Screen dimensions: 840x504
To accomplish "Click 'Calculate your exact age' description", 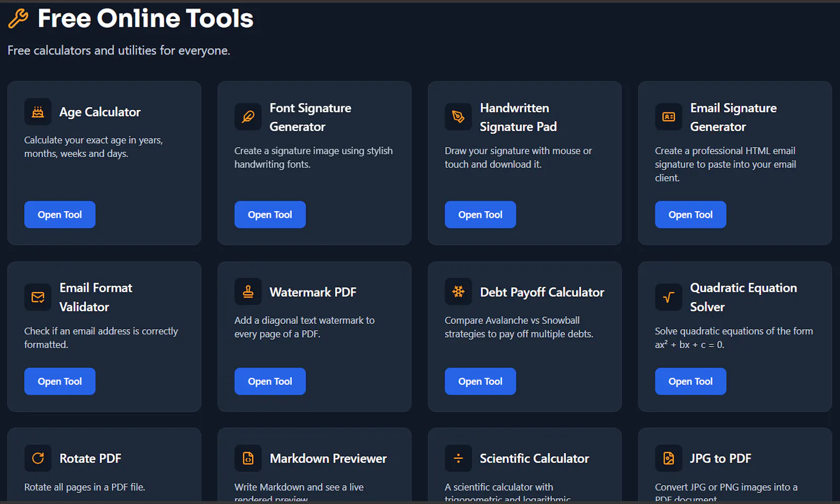I will click(x=93, y=147).
